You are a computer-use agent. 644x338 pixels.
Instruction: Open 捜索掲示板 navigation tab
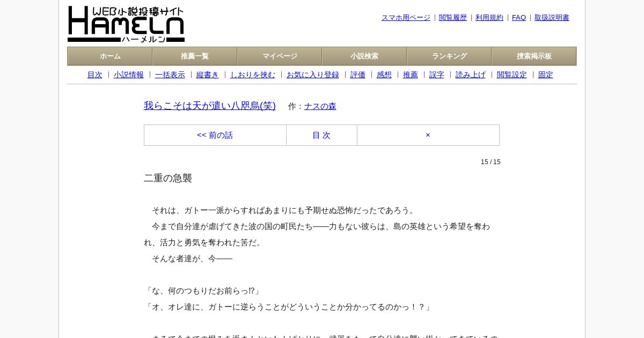[x=534, y=56]
